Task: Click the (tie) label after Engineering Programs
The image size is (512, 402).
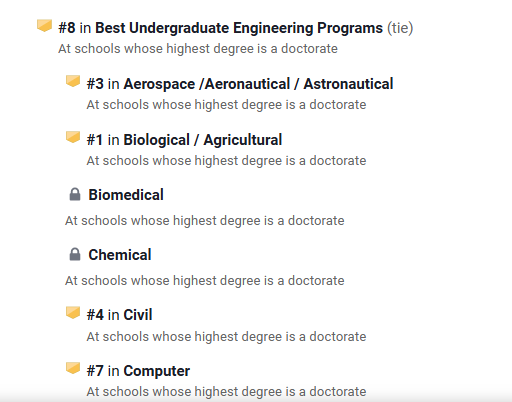Action: 400,28
